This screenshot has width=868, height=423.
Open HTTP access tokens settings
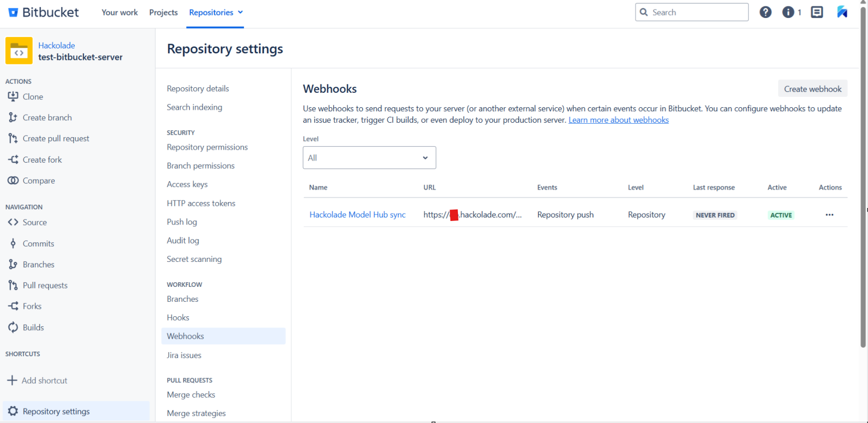201,203
